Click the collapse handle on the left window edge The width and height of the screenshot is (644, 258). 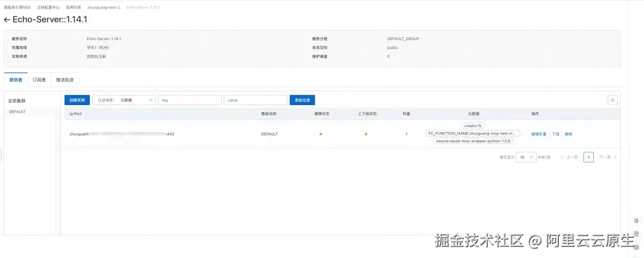click(x=1, y=155)
